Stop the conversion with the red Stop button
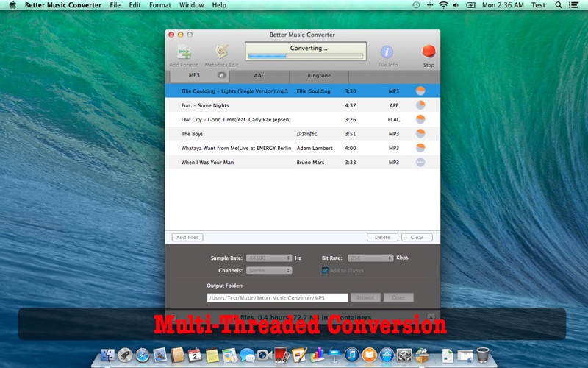The width and height of the screenshot is (588, 368). (429, 52)
